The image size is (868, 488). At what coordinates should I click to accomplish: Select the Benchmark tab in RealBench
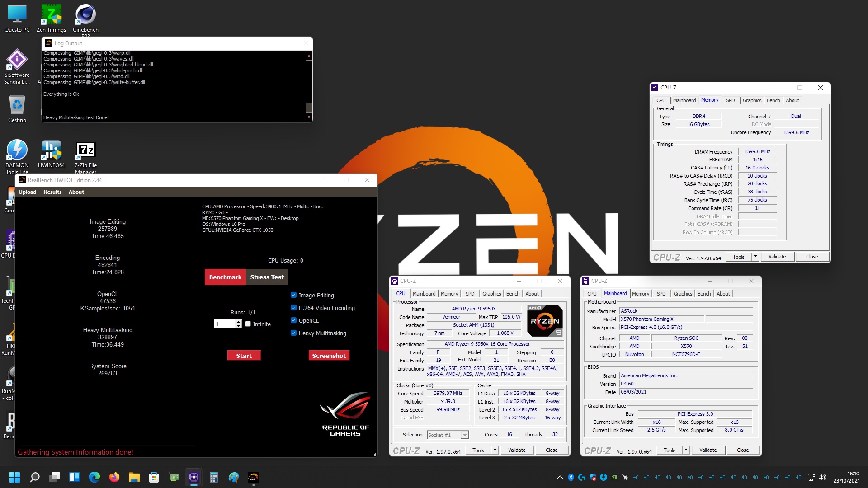(x=225, y=277)
